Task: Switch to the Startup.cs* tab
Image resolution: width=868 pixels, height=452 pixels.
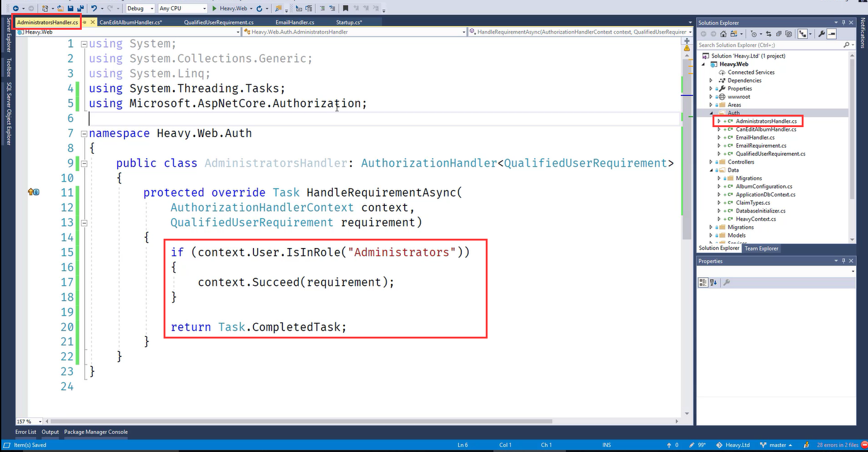Action: pyautogui.click(x=349, y=22)
